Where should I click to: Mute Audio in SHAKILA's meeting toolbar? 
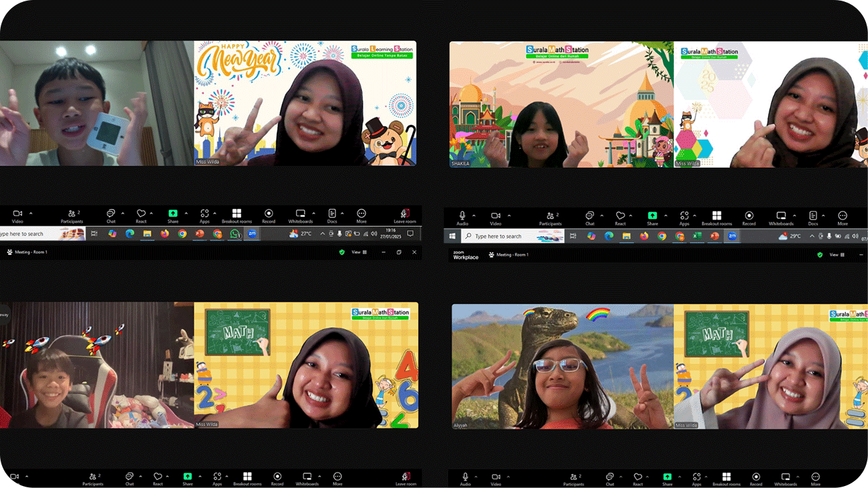point(462,217)
